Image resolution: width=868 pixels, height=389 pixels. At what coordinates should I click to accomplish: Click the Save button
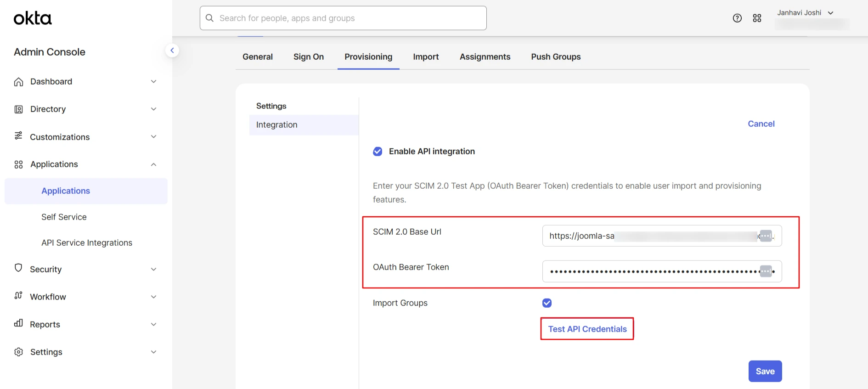(765, 371)
